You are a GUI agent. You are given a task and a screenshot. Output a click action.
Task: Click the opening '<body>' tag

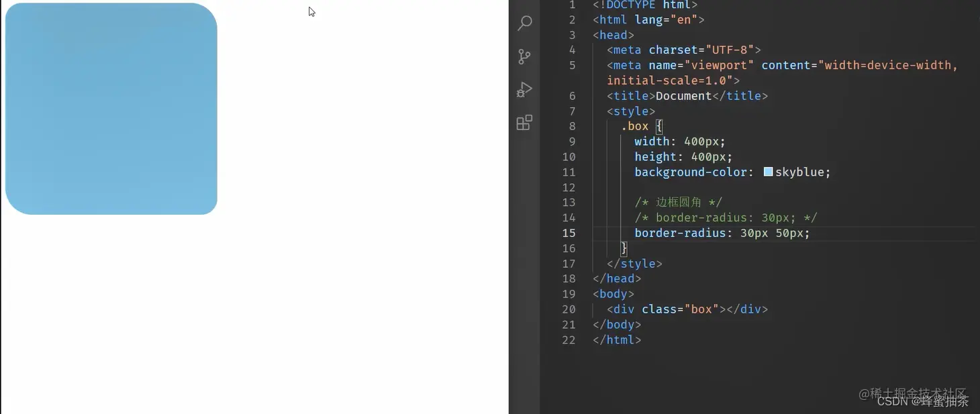pos(614,294)
